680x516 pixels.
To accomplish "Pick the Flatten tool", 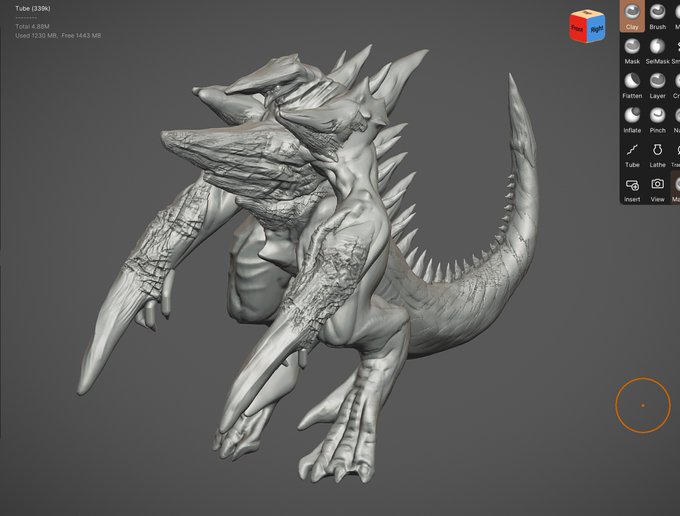I will point(632,85).
